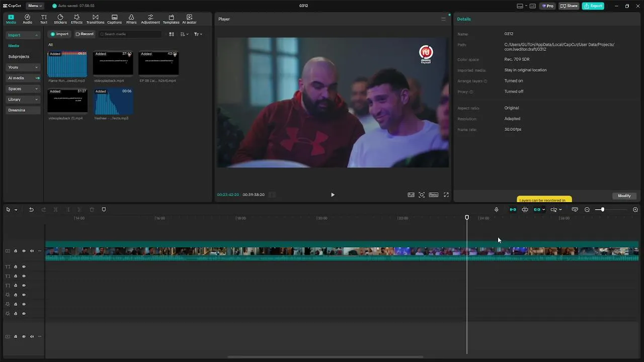Toggle main track magnet
644x362 pixels.
coord(513,210)
